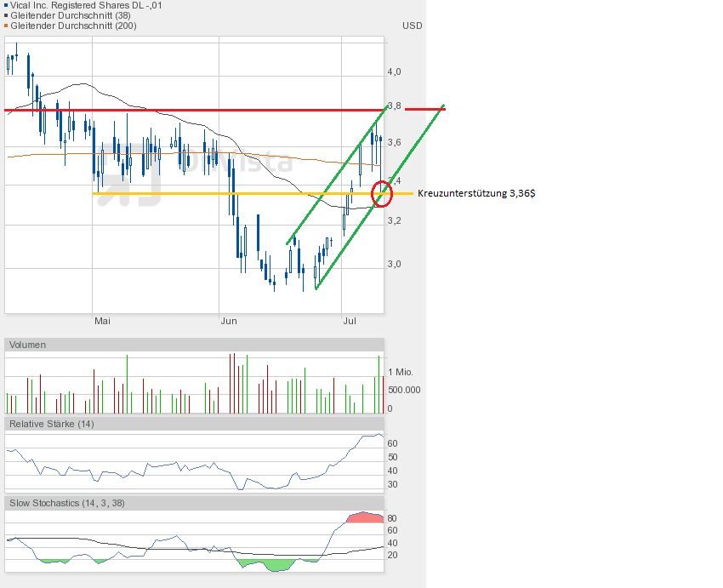Click the Jun label on the time axis
Viewport: 723px width, 588px height.
click(x=228, y=321)
